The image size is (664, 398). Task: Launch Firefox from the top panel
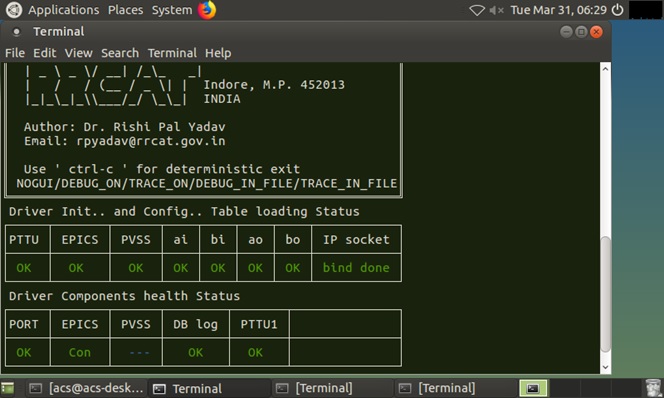tap(207, 10)
